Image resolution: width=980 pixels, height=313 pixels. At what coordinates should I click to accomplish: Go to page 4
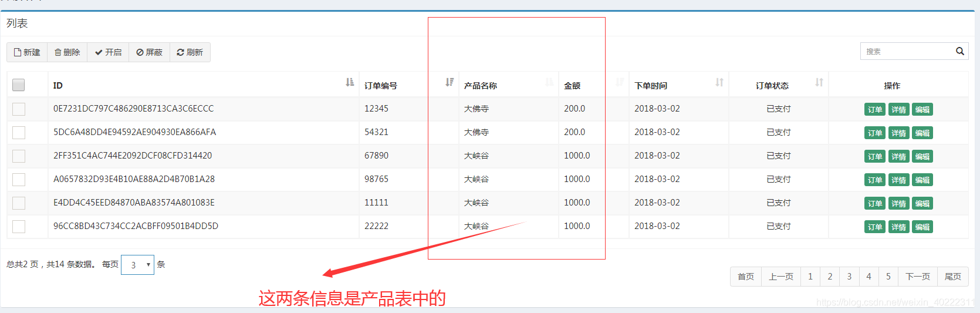click(x=869, y=277)
